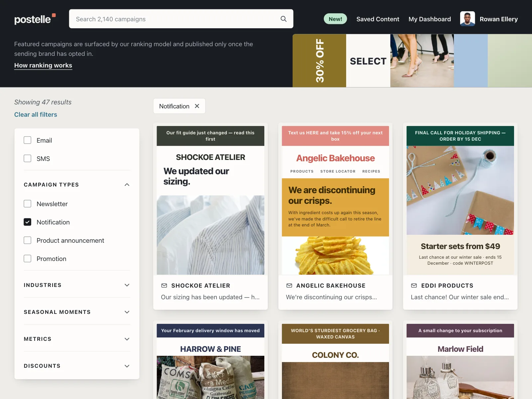The image size is (532, 399).
Task: Go to My Dashboard
Action: point(430,19)
